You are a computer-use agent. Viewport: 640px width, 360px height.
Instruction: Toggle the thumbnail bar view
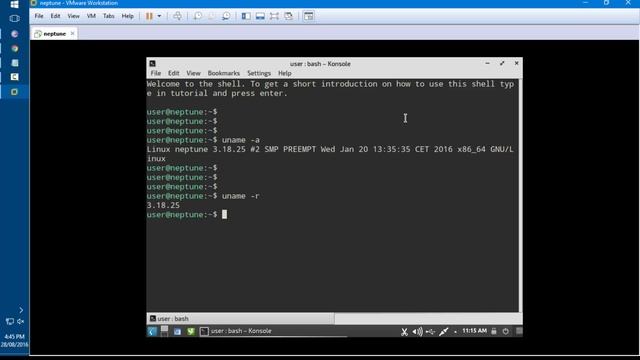(260, 16)
